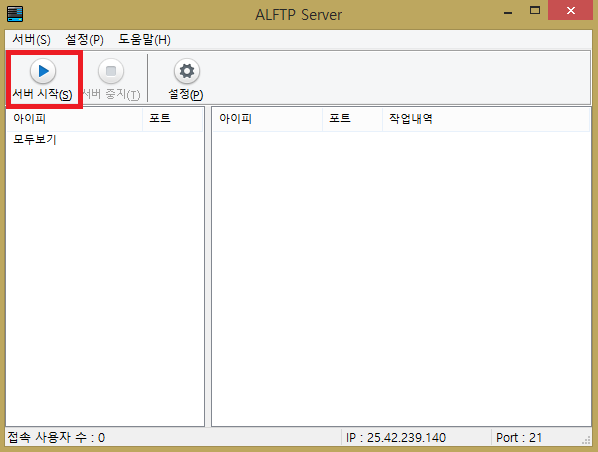Start the server with the play icon
The image size is (598, 452).
(43, 71)
